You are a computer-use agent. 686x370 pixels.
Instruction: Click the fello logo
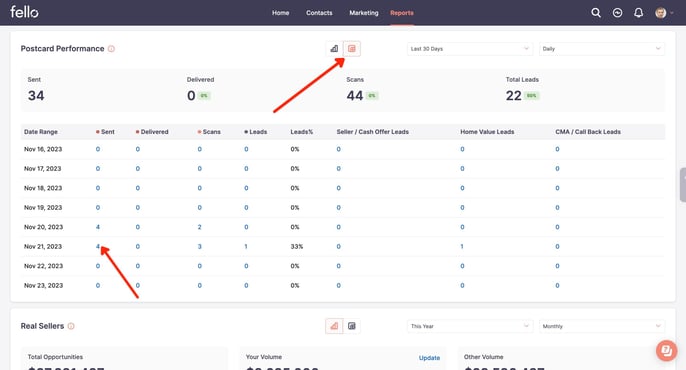click(x=24, y=12)
